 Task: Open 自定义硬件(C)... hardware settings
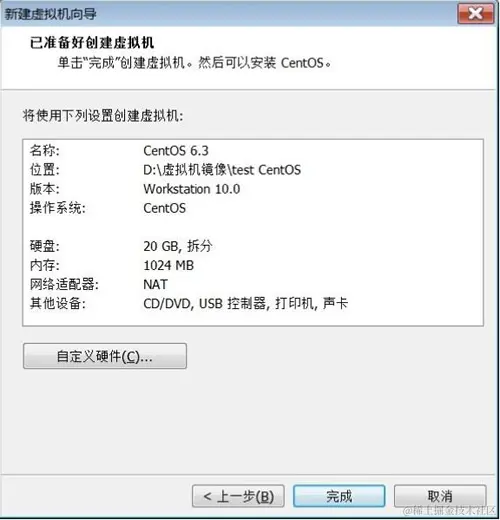(x=105, y=356)
